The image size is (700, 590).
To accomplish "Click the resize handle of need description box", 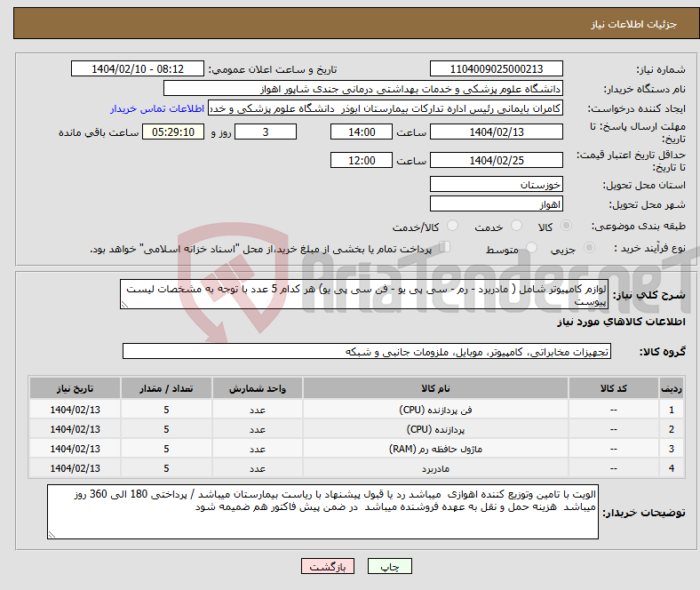I will coord(124,305).
